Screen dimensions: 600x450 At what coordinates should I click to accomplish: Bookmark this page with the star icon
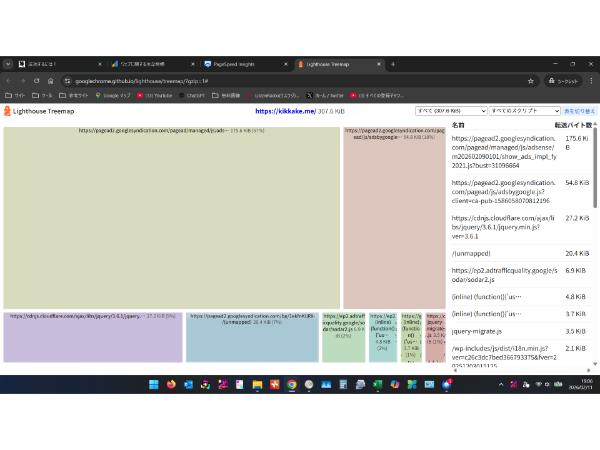coord(531,81)
